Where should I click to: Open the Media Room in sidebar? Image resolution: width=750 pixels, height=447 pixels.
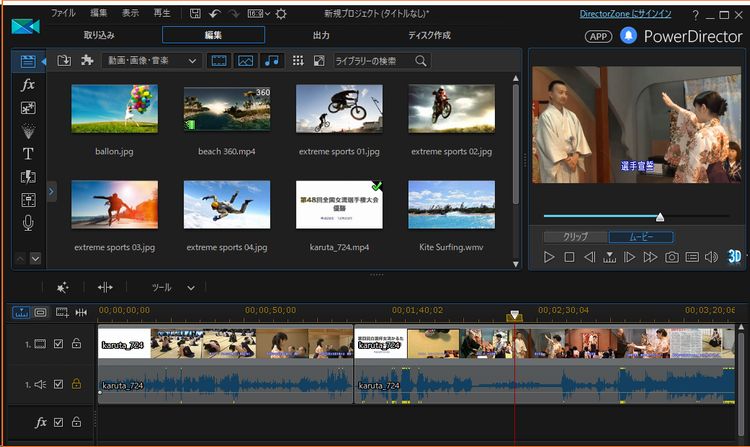click(x=28, y=61)
